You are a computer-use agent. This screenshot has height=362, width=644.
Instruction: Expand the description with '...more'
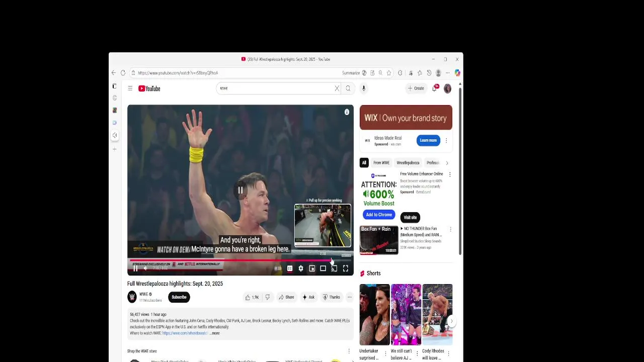click(x=215, y=333)
